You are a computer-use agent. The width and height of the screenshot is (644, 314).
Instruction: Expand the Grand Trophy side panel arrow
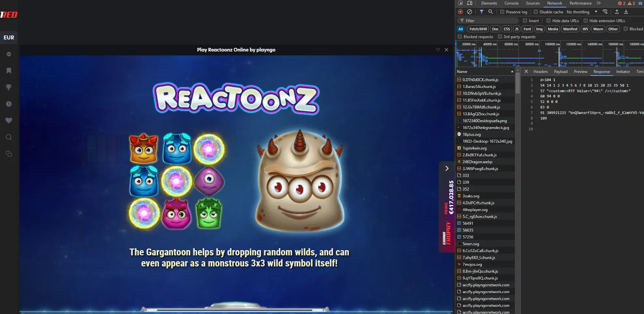point(447,168)
